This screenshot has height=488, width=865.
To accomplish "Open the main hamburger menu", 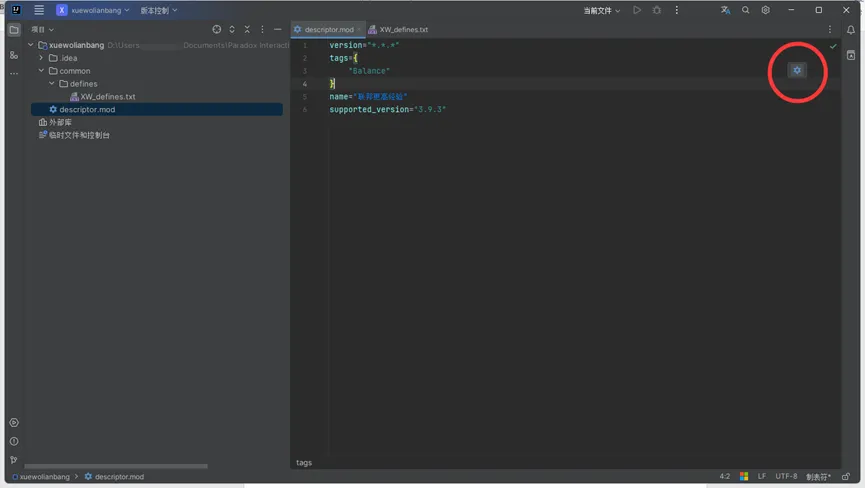I will (x=39, y=10).
